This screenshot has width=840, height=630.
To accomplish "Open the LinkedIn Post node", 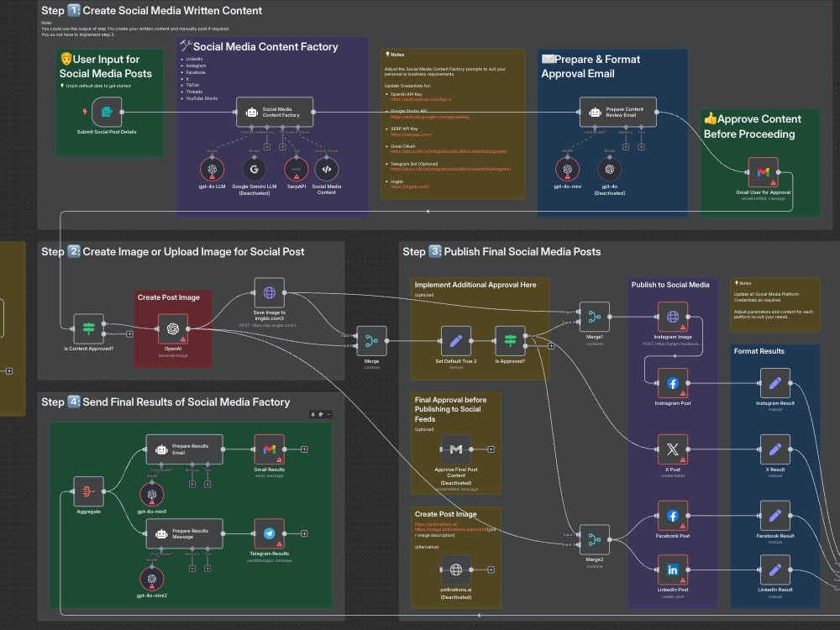I will click(x=673, y=570).
